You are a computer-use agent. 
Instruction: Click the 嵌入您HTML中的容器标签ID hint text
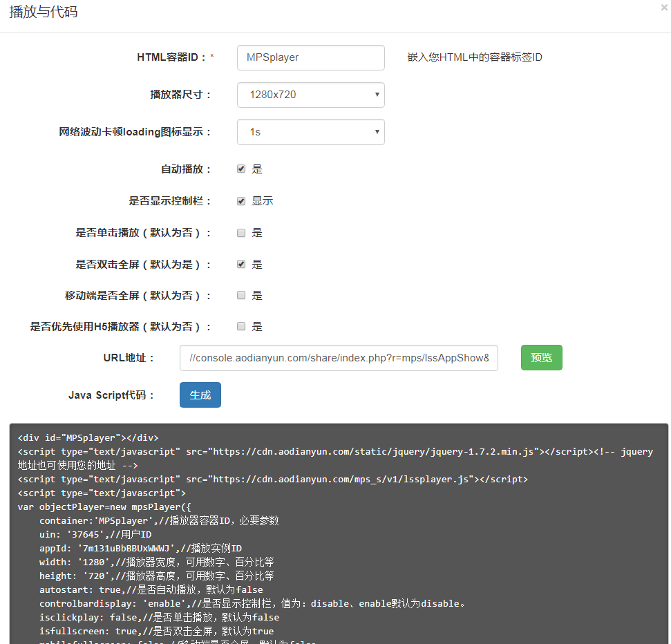(475, 57)
